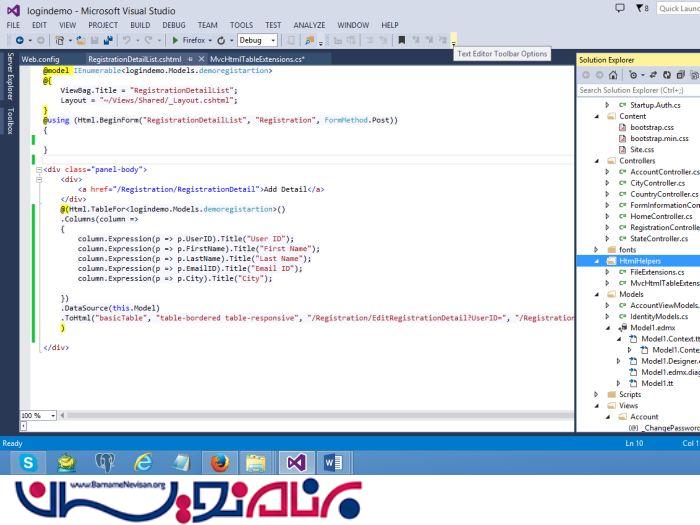Click the green Start debugging play icon
700x525 pixels.
click(175, 40)
